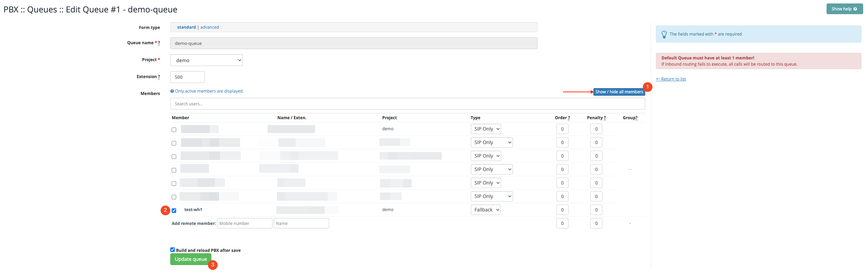The height and width of the screenshot is (274, 868).
Task: Switch to the advanced form type
Action: click(x=209, y=27)
